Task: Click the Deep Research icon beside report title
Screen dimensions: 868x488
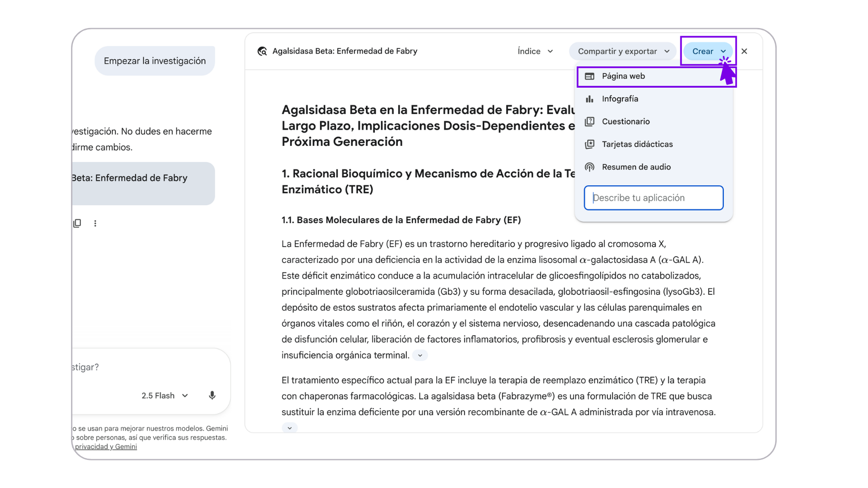Action: [262, 52]
